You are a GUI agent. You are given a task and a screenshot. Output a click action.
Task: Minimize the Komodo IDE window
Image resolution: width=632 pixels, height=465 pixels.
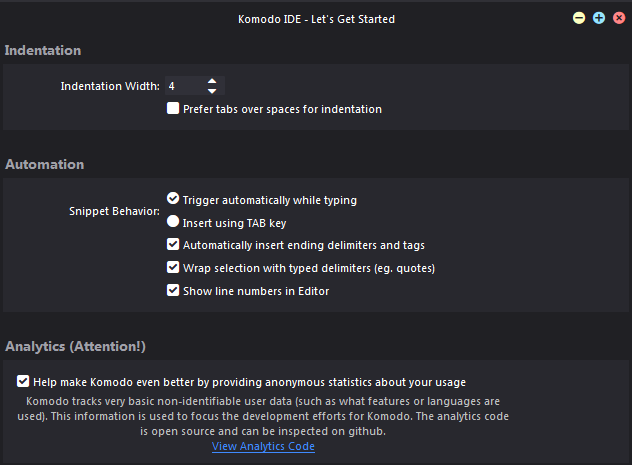point(579,18)
